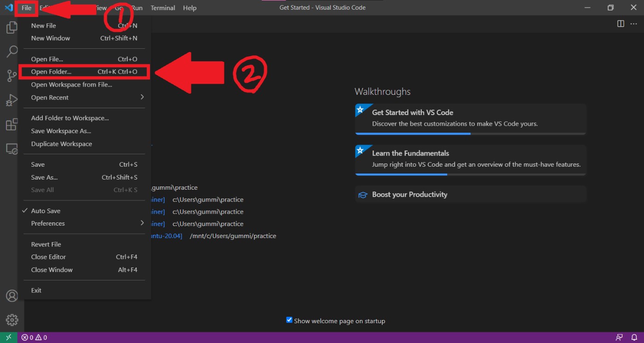Open the Remote Explorer view icon
Image resolution: width=644 pixels, height=343 pixels.
pyautogui.click(x=12, y=149)
